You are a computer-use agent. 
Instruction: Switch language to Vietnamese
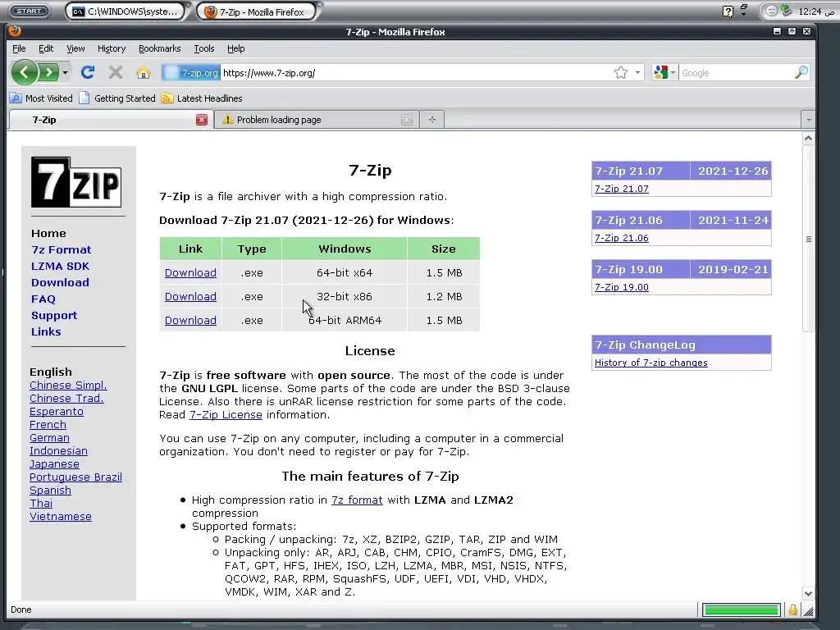[61, 517]
